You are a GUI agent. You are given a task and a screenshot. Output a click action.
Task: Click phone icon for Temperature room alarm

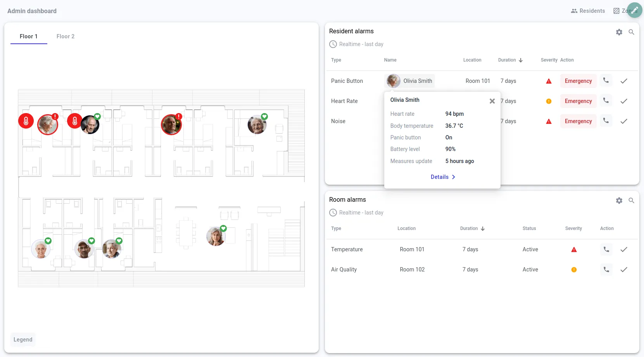click(x=606, y=249)
